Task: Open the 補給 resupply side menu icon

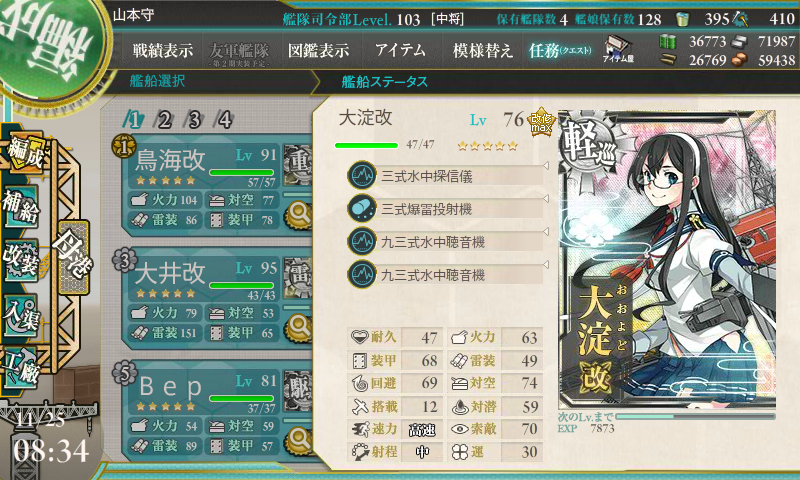Action: 21,207
